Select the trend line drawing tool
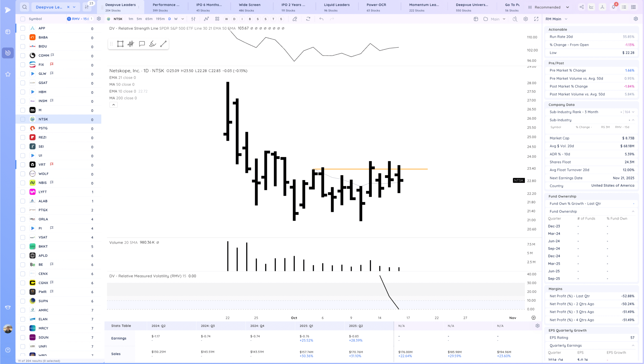This screenshot has width=644, height=364. coord(163,44)
